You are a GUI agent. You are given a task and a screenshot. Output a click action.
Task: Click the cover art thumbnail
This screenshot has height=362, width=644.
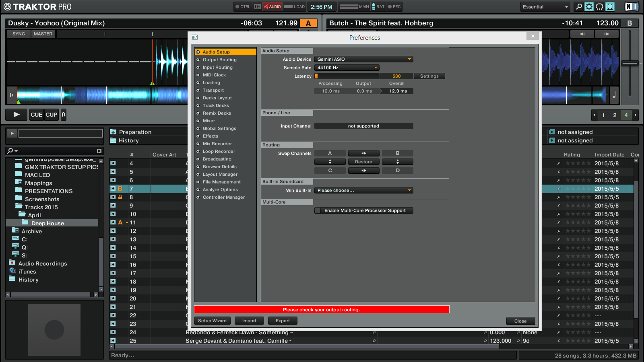point(54,330)
